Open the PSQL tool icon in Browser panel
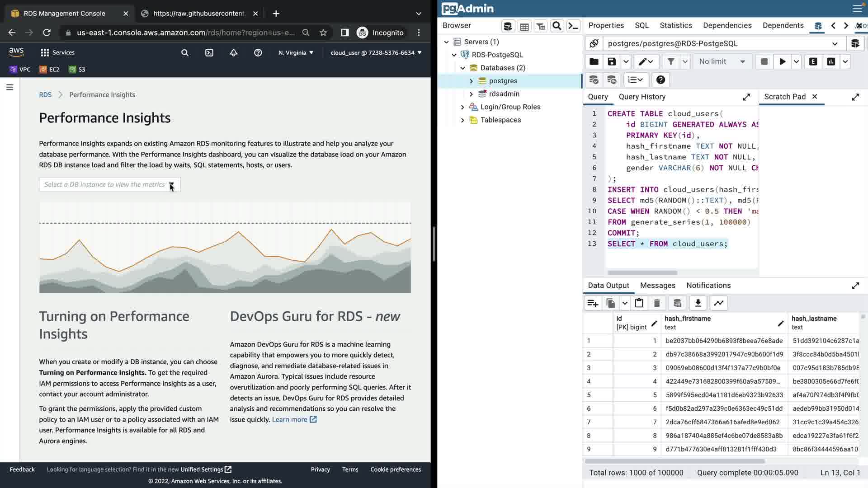Screen dimensions: 868x488 pyautogui.click(x=573, y=26)
